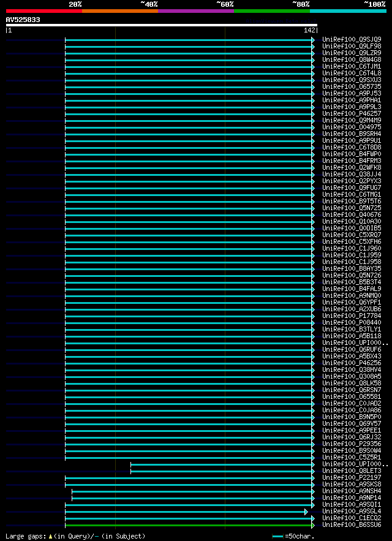Click the UniRef100_Q5N725 hit label
Viewport: 392px width, 541px height.
click(x=352, y=208)
